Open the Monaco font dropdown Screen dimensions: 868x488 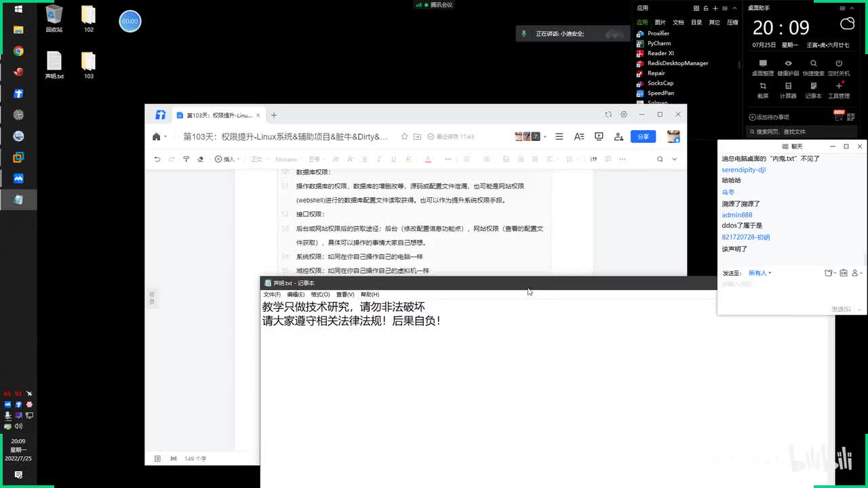point(289,159)
